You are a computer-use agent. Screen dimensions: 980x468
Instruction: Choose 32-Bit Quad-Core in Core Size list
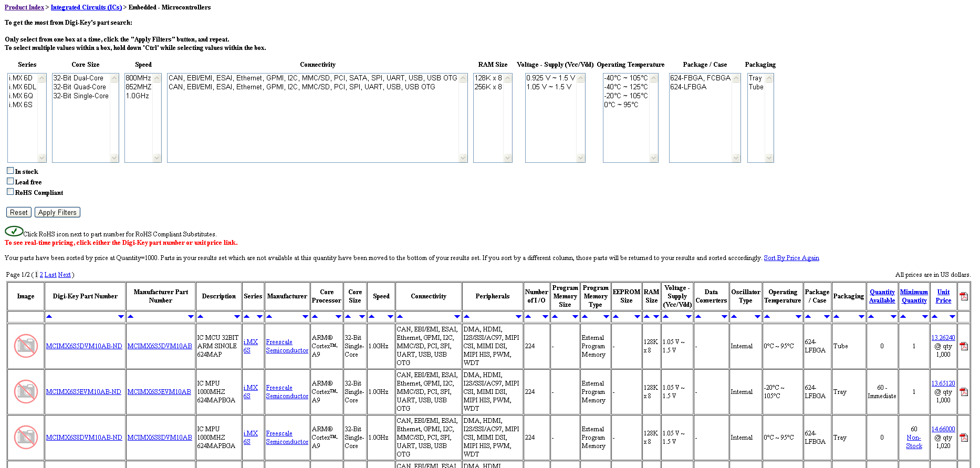click(x=79, y=87)
